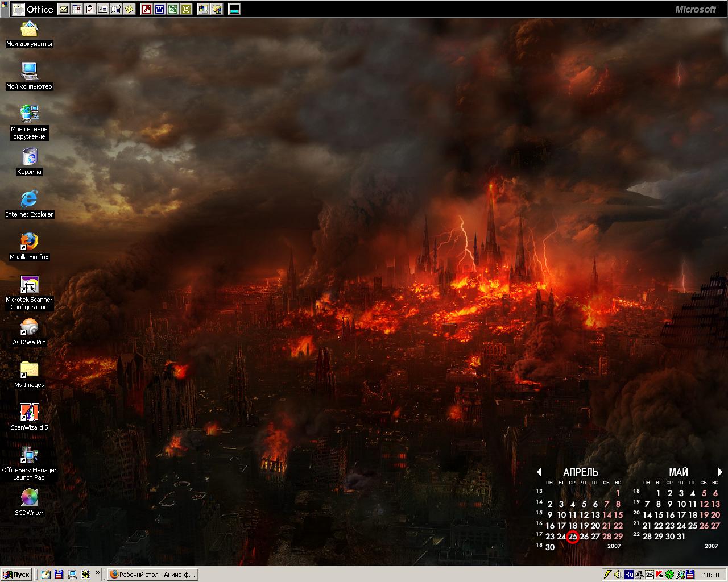Click blue floppy disk tray icon
Image resolution: width=728 pixels, height=582 pixels.
coord(690,575)
